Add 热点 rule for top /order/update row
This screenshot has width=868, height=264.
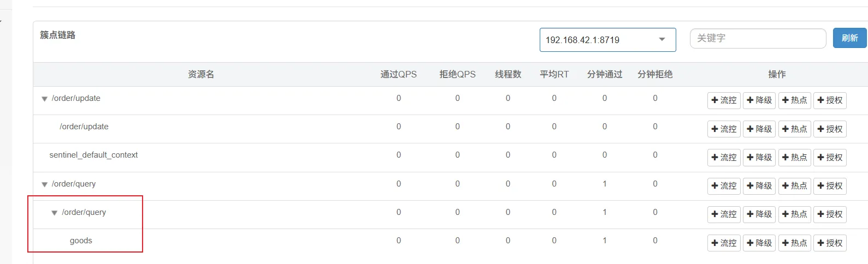[794, 100]
